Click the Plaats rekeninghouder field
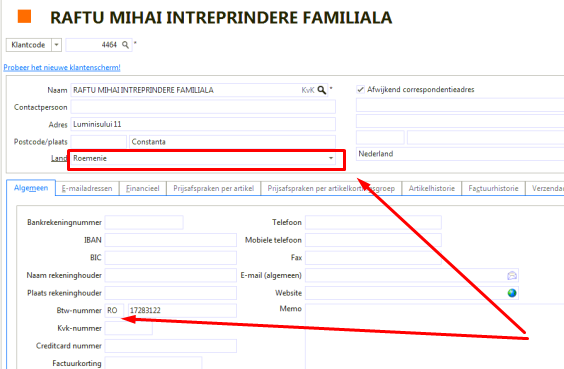This screenshot has height=369, width=564. (x=170, y=293)
